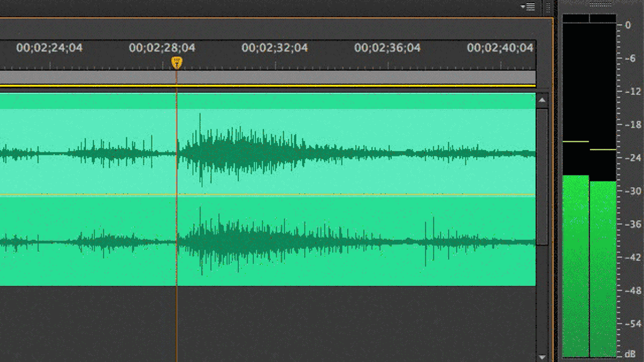Click the audio meters panel grip handle
Screen dimensions: 644x362
(x=600, y=5)
